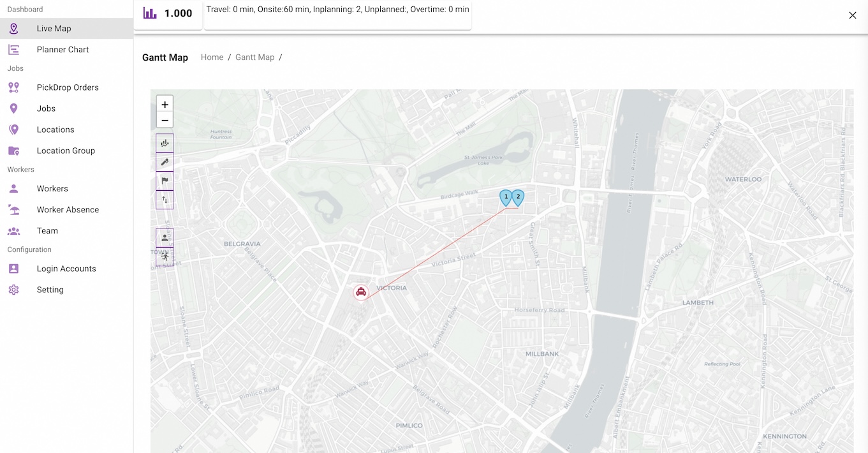Click the red taxi marker at Victoria
The image size is (868, 453).
click(361, 292)
